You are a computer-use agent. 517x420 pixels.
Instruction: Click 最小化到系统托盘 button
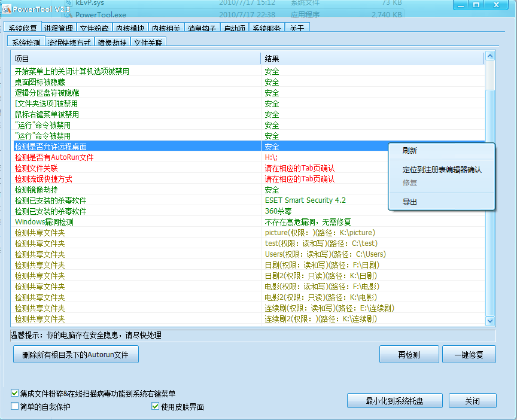pos(395,400)
